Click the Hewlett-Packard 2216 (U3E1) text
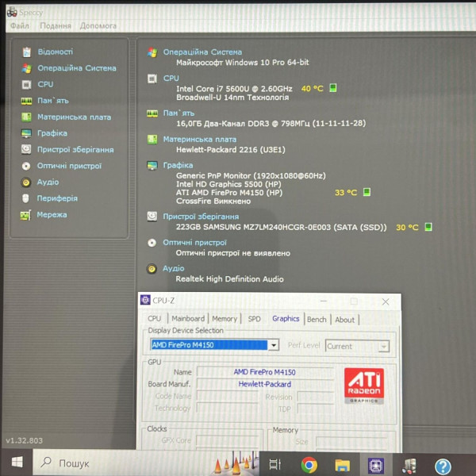This screenshot has width=476, height=476. pos(230,150)
